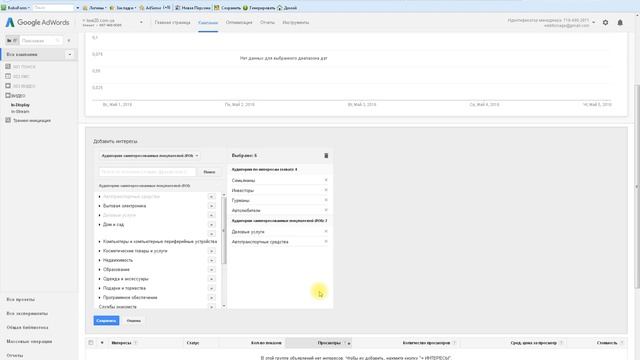The width and height of the screenshot is (640, 360).
Task: Open Все проекты in sidebar
Action: click(20, 300)
